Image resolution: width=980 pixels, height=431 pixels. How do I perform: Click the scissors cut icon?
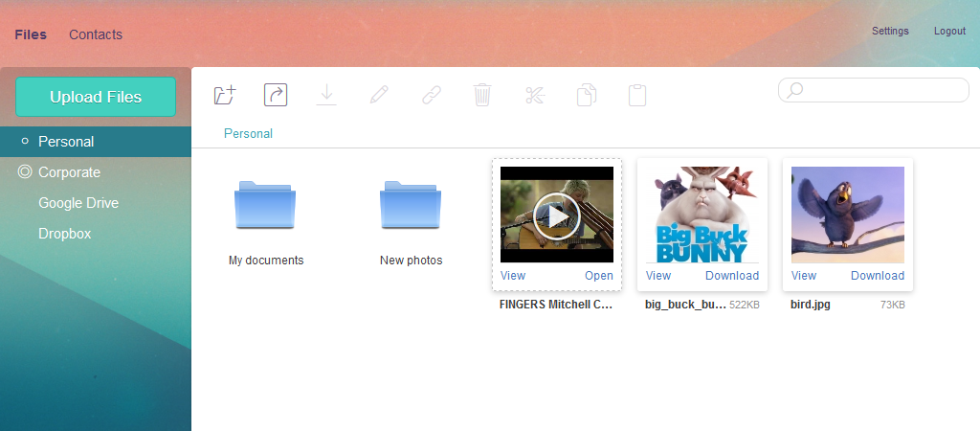534,95
